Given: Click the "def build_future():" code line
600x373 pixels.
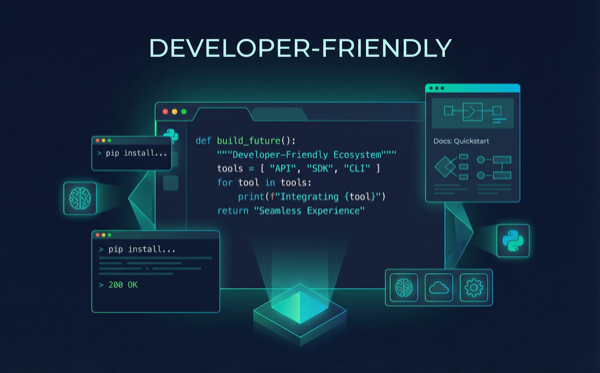Looking at the screenshot, I should click(x=245, y=141).
